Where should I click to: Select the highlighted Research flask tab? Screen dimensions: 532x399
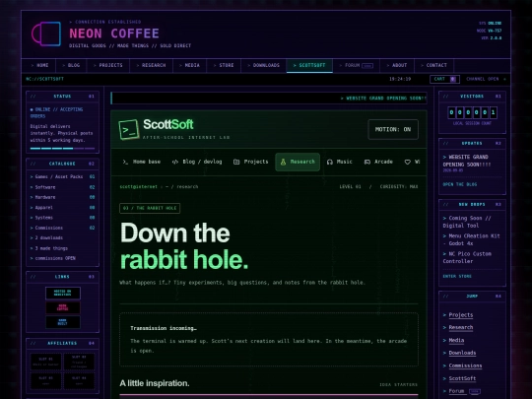click(x=298, y=162)
